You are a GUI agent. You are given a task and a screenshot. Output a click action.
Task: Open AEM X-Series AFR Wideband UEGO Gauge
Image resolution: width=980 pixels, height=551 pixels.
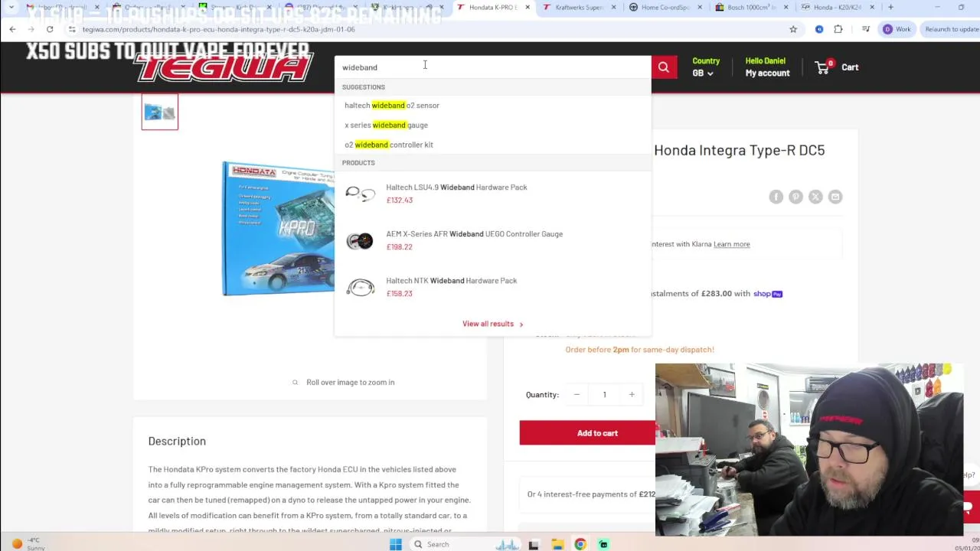point(474,234)
